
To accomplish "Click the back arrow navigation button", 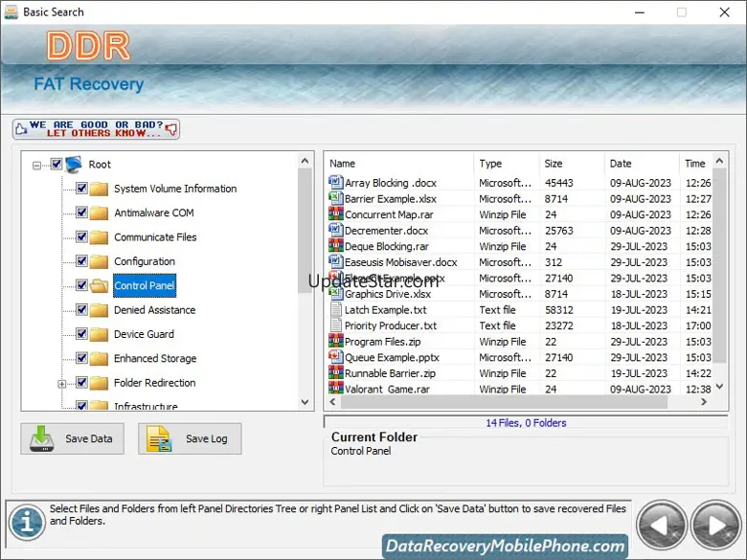I will (x=662, y=524).
